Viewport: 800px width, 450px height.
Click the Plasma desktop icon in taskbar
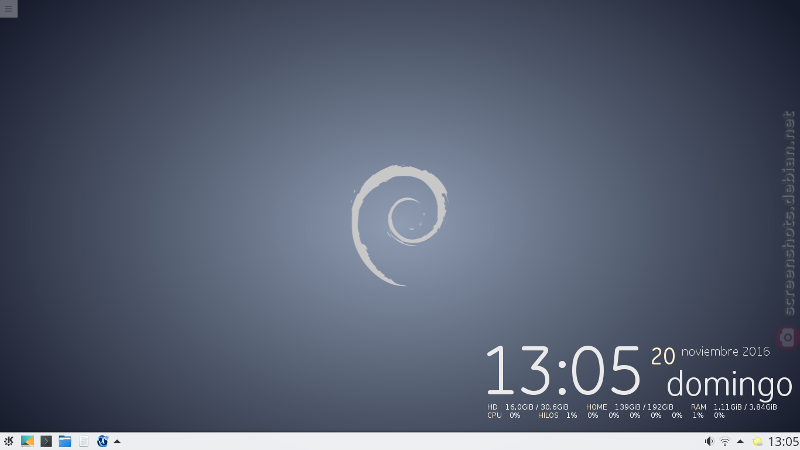tap(28, 441)
